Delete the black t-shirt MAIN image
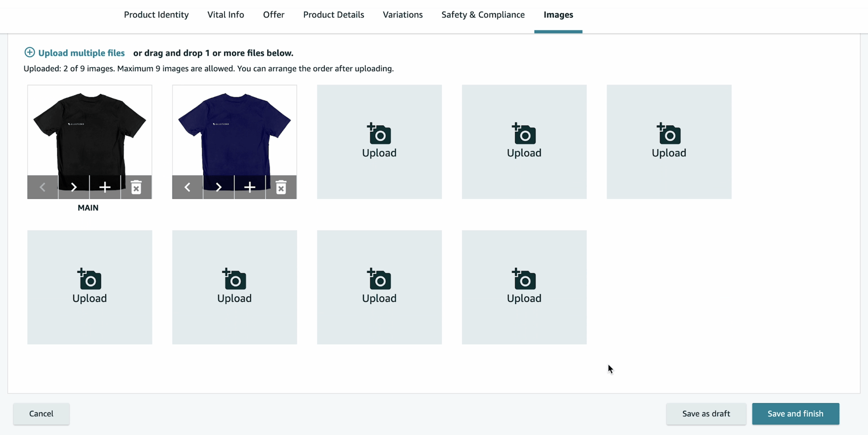The height and width of the screenshot is (435, 868). [136, 187]
